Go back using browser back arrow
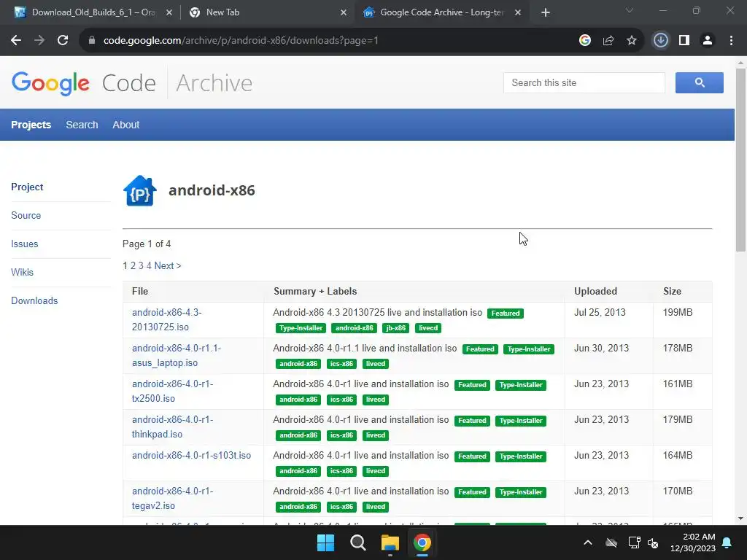Screen dimensions: 747x560 point(16,41)
